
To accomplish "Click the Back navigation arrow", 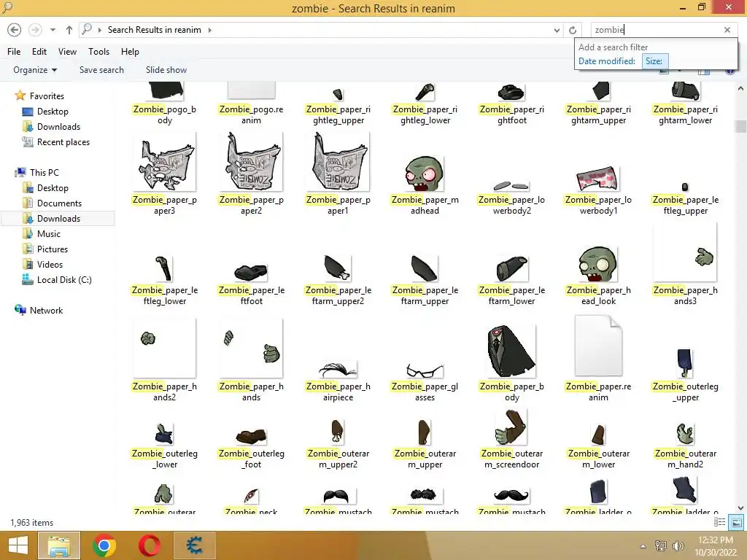I will (15, 30).
